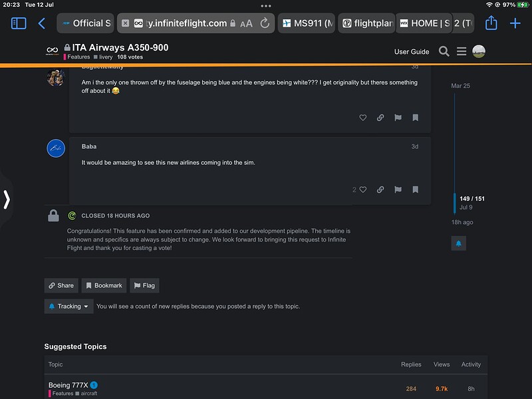Switch to the MS911 tab
Image resolution: width=532 pixels, height=399 pixels.
[307, 23]
